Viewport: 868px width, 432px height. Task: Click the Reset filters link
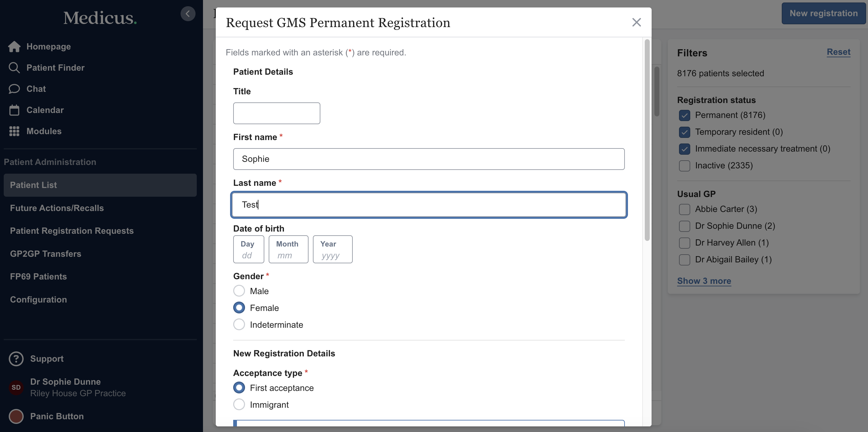click(x=838, y=52)
